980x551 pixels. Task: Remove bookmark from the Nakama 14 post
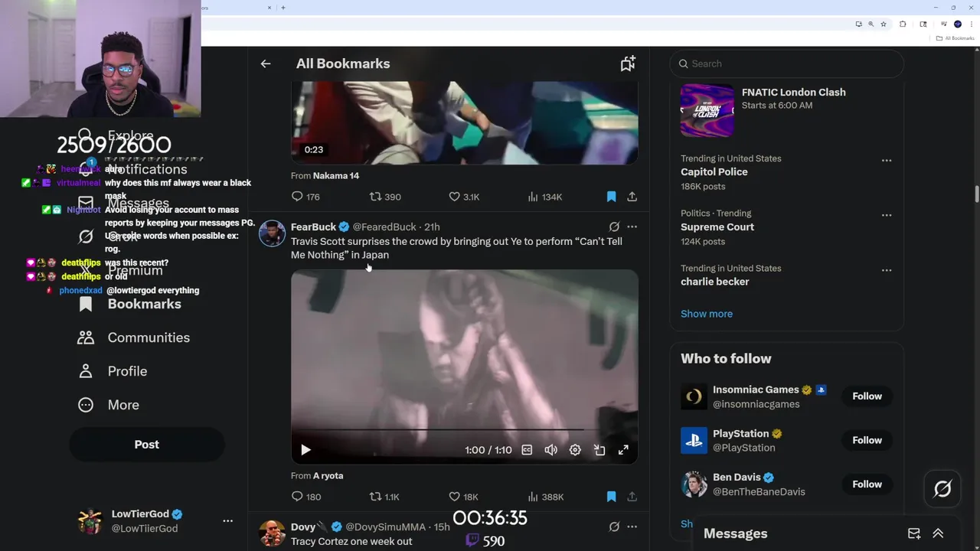click(611, 197)
